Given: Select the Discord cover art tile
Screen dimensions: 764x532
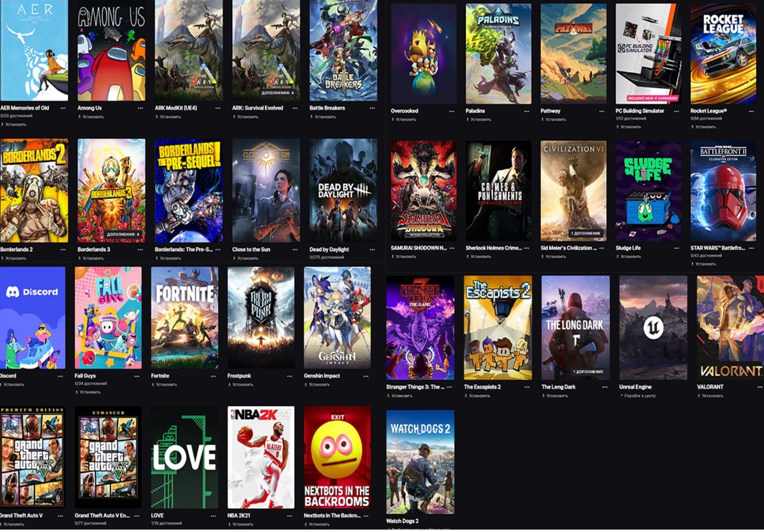Looking at the screenshot, I should (32, 317).
